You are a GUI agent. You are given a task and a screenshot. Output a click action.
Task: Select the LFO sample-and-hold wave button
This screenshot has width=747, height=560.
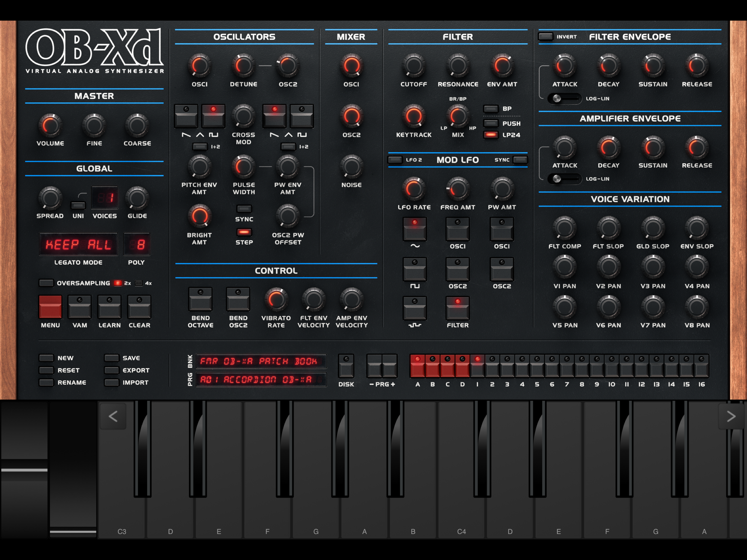(x=415, y=308)
